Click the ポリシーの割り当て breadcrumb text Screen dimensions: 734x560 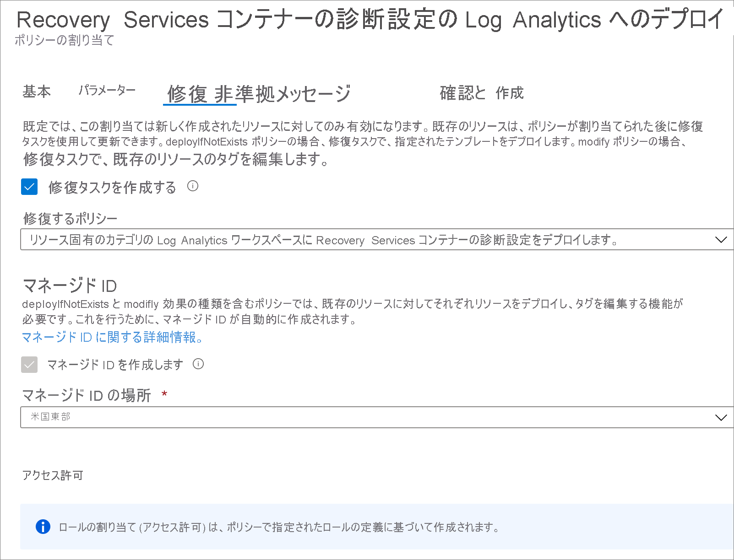pos(64,41)
